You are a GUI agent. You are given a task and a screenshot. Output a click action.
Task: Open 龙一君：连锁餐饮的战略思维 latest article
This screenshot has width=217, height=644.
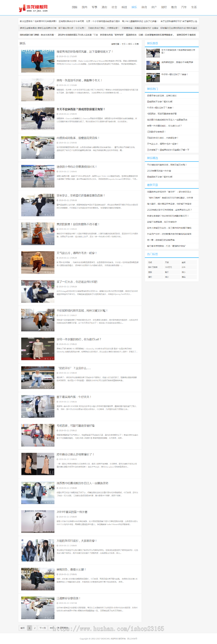(x=161, y=240)
